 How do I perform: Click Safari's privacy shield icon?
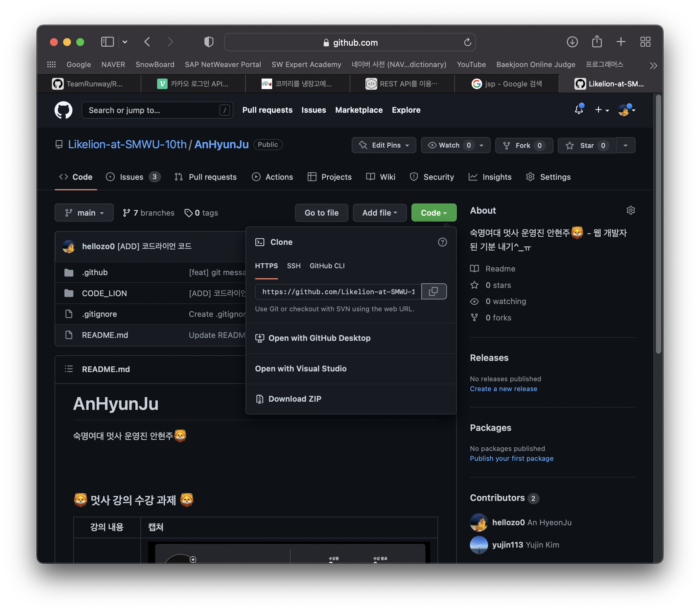(x=209, y=42)
